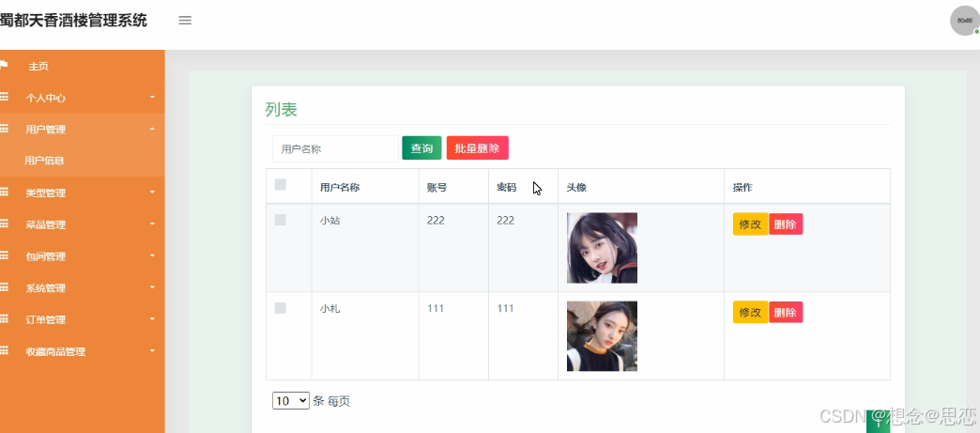980x433 pixels.
Task: Expand the 个人中心 menu arrow
Action: [152, 97]
